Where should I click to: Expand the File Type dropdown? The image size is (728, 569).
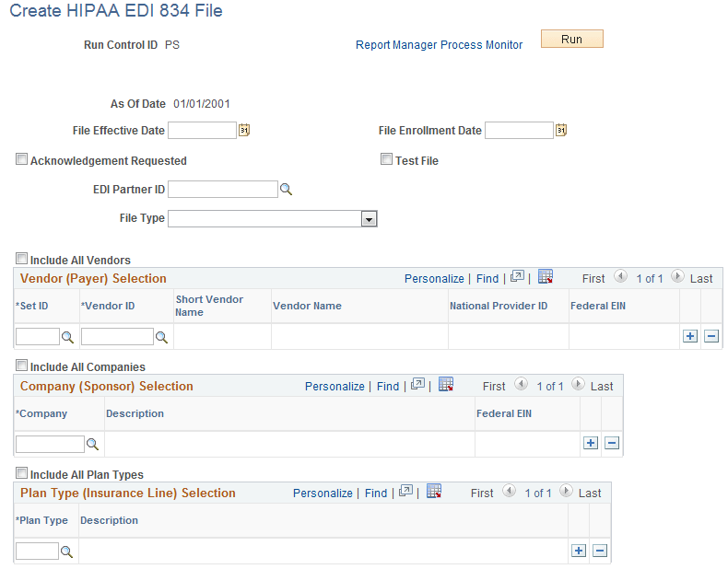click(x=370, y=219)
